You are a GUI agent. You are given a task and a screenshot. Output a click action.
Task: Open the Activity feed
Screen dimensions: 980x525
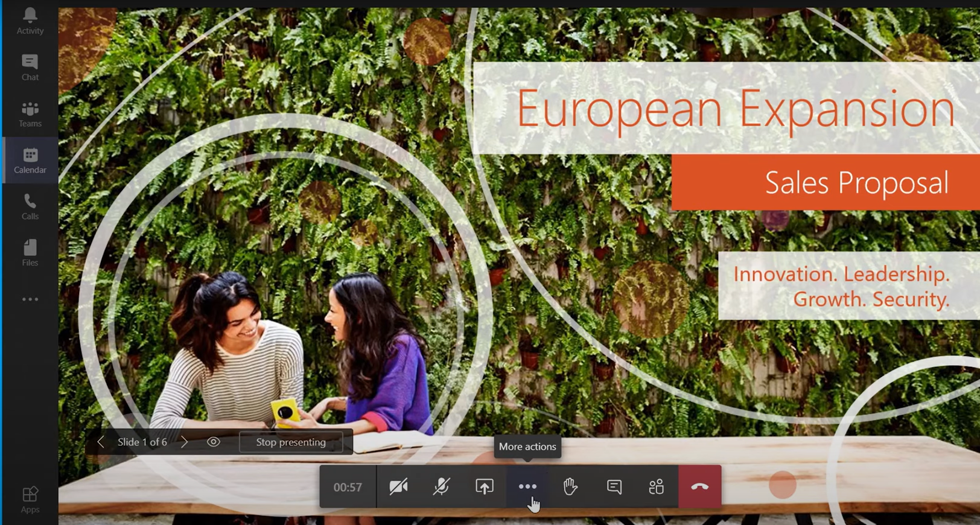click(30, 21)
